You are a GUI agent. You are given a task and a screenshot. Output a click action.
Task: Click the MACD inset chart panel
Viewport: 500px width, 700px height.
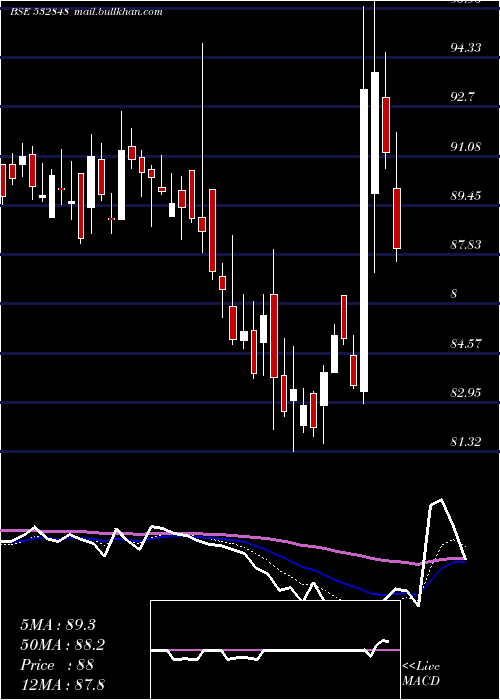coord(275,650)
